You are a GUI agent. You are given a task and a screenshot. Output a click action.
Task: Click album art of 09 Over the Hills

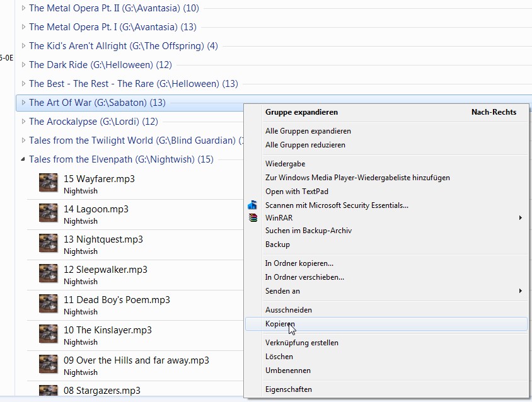point(48,364)
